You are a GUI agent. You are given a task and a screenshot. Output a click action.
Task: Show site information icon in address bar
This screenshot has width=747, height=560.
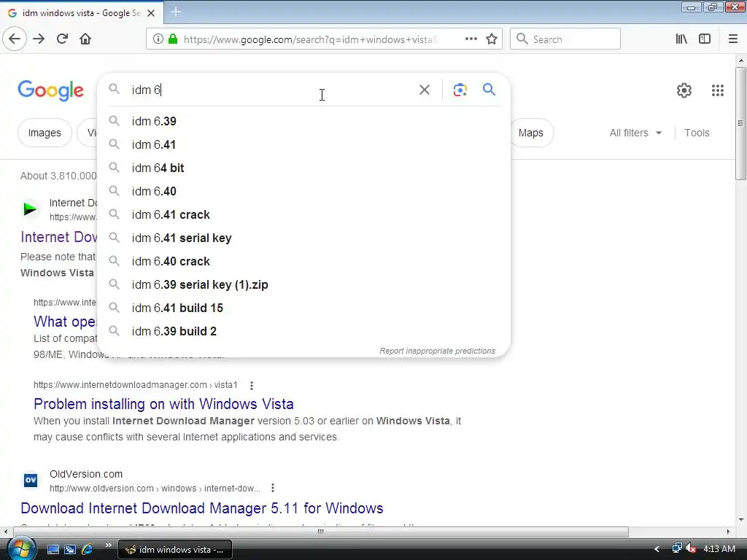click(x=158, y=39)
